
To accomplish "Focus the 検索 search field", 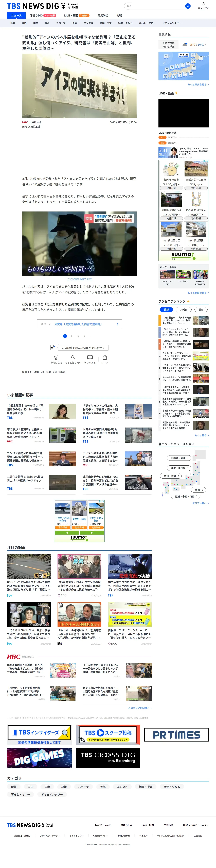I will 155,6.
